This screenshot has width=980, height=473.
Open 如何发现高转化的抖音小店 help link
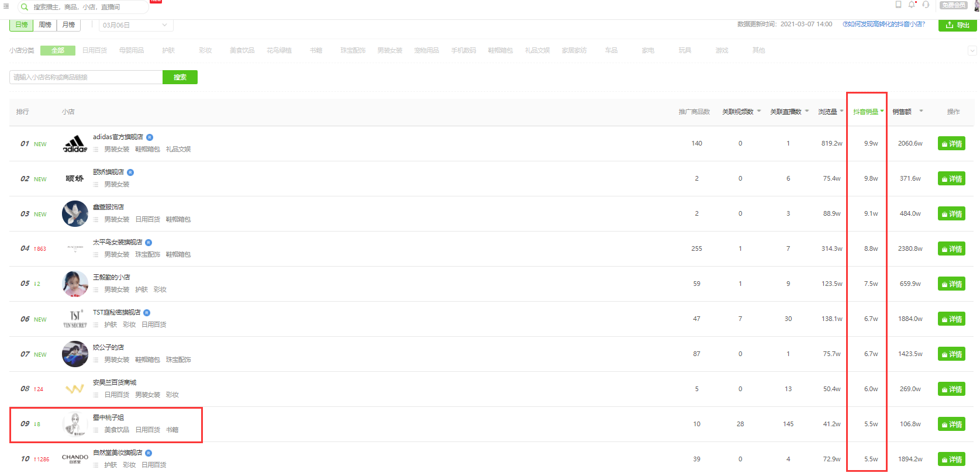click(884, 25)
